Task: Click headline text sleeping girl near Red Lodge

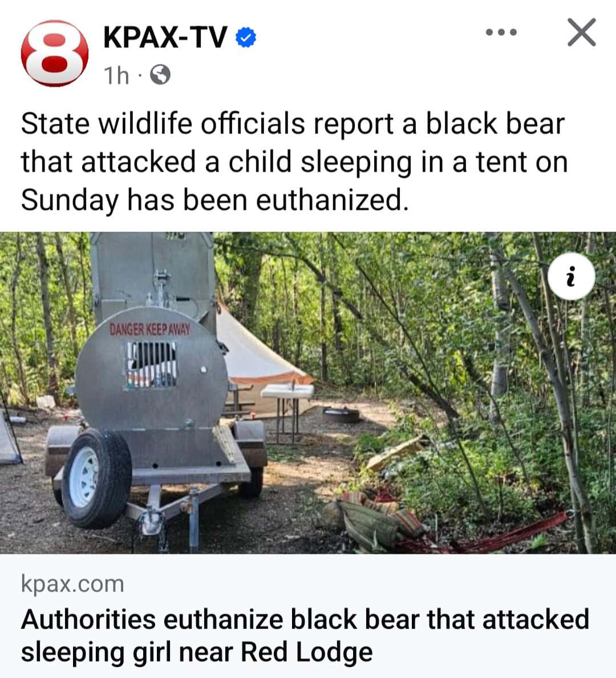Action: tap(197, 652)
